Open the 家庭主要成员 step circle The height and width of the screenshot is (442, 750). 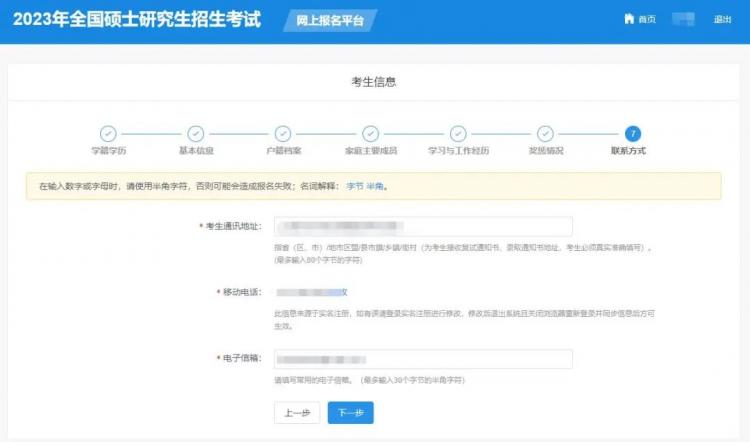tap(371, 133)
